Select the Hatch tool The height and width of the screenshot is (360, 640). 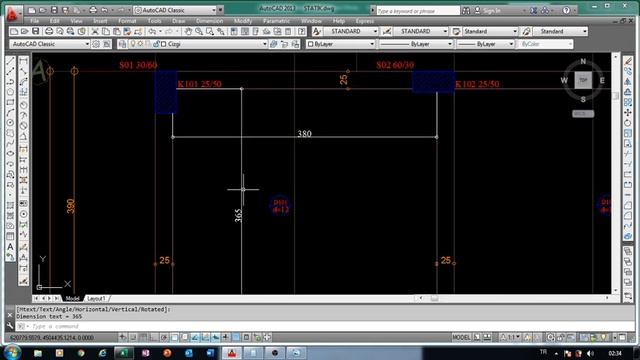[x=11, y=205]
